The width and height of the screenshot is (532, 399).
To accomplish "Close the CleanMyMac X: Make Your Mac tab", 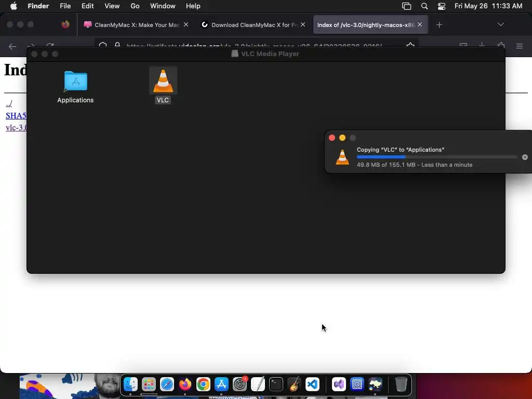I will (186, 24).
